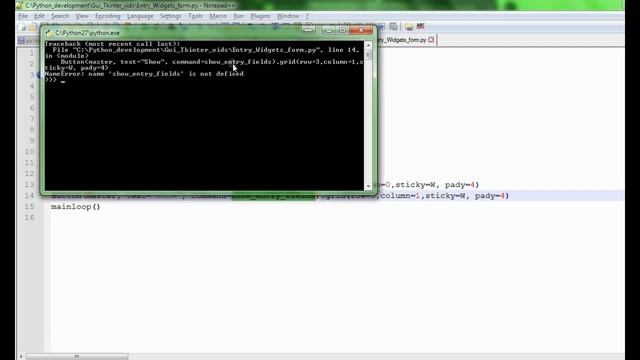Click line number 16 in the margin
The width and height of the screenshot is (640, 360).
point(29,218)
